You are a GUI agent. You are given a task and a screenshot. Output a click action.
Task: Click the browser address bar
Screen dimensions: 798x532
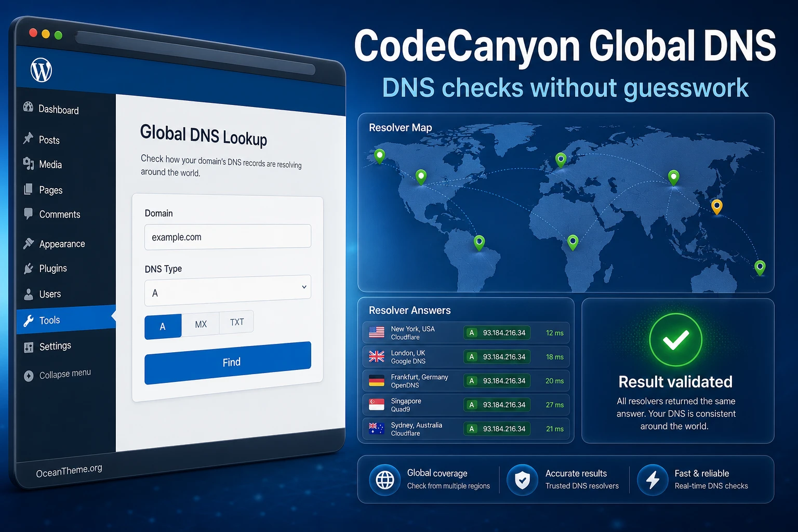click(x=196, y=53)
